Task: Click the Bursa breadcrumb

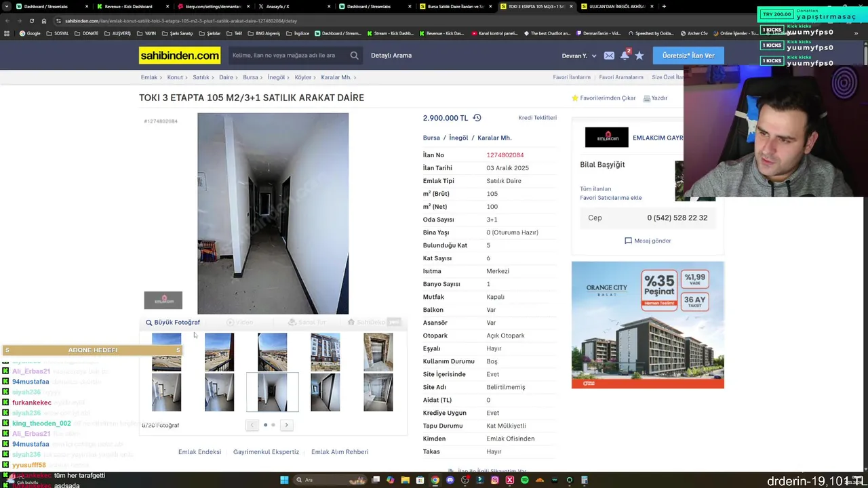Action: click(250, 77)
